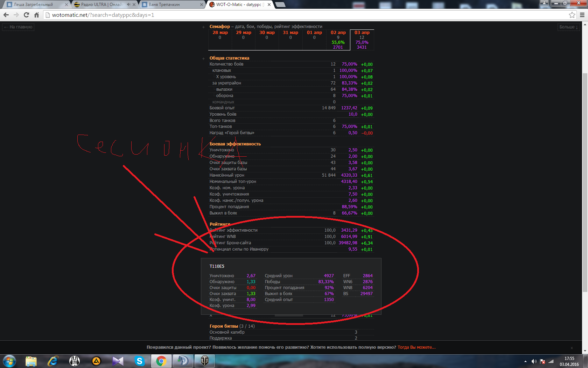Click the Тогда Вы можете... link
Image resolution: width=588 pixels, height=368 pixels.
416,347
